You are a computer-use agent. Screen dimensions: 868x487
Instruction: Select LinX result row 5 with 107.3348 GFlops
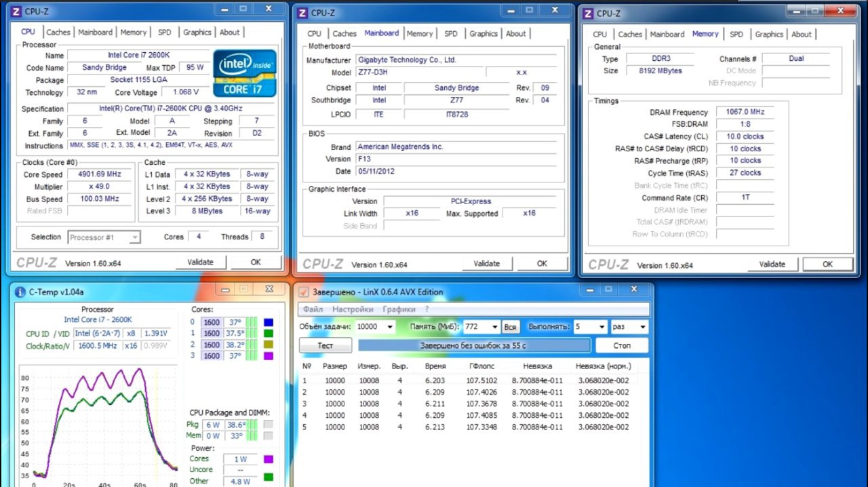[474, 427]
